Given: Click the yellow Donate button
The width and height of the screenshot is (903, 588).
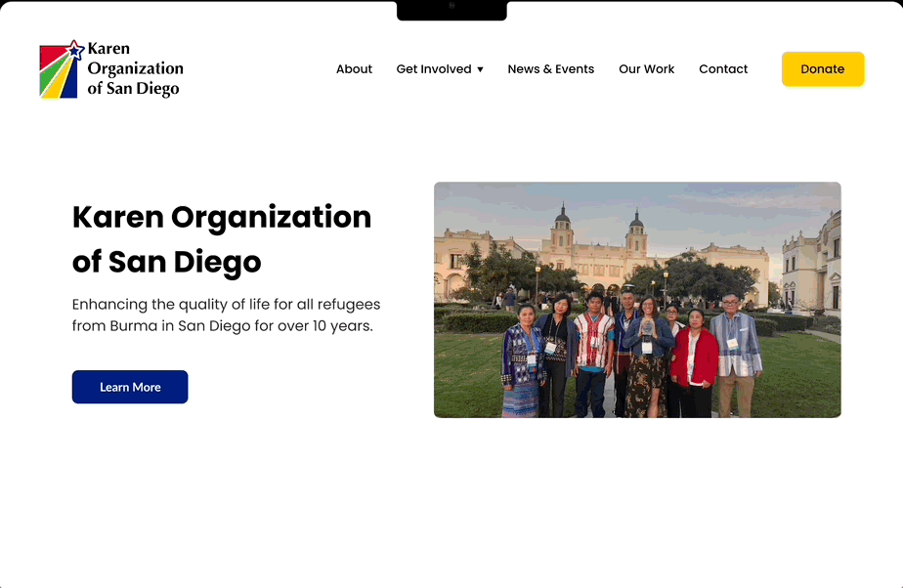Looking at the screenshot, I should coord(823,69).
